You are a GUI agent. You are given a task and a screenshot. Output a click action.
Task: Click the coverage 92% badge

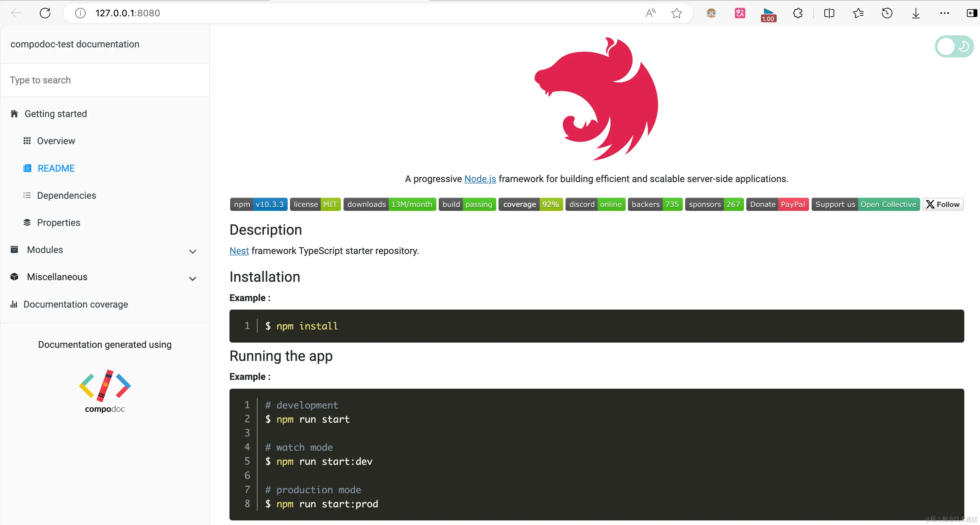pyautogui.click(x=531, y=204)
